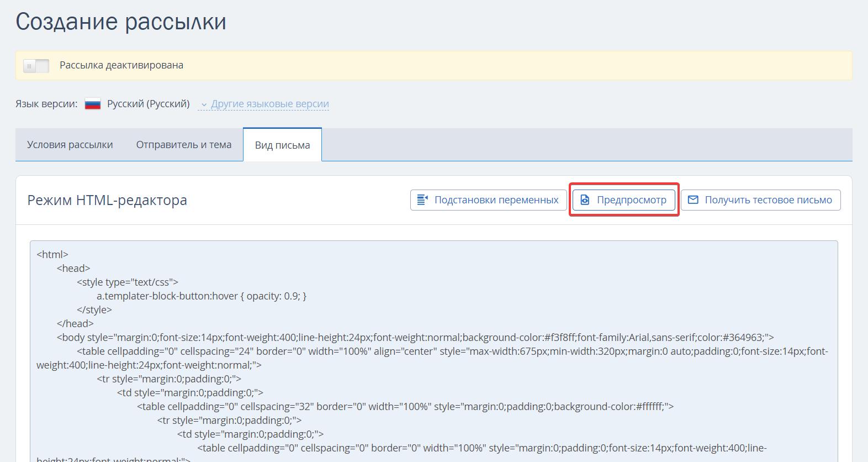Click the '</head>' closing tag line

(75, 324)
